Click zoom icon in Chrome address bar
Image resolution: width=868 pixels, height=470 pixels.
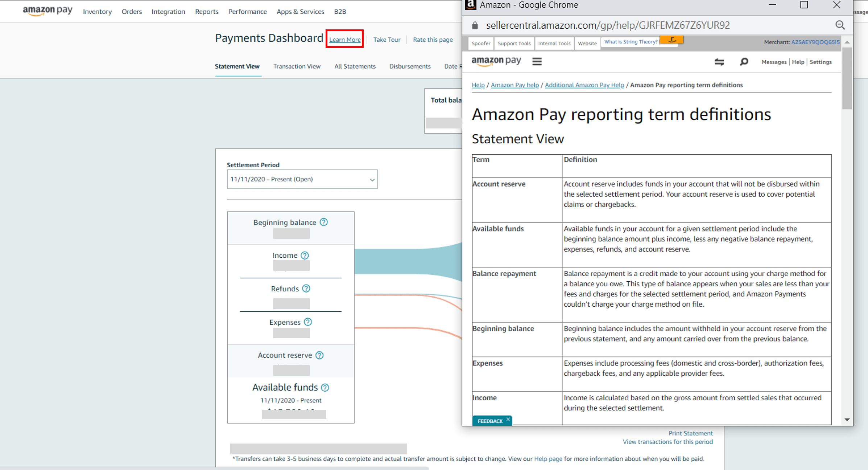tap(840, 25)
